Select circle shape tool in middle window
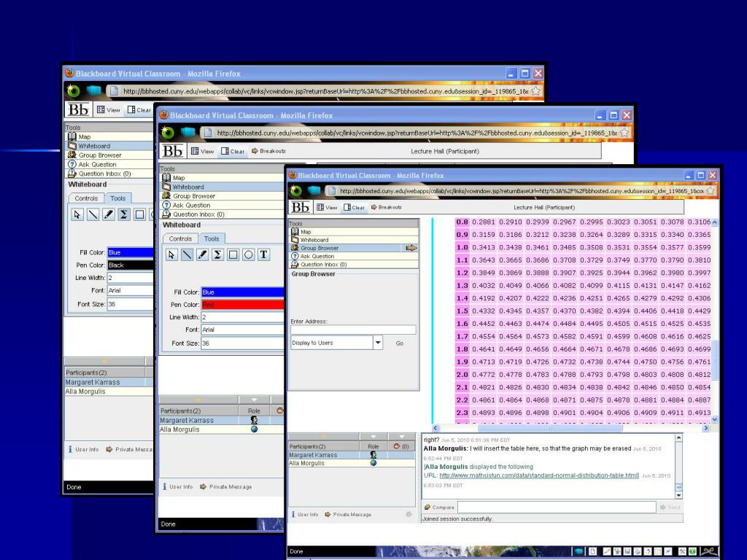This screenshot has height=560, width=747. pyautogui.click(x=248, y=254)
